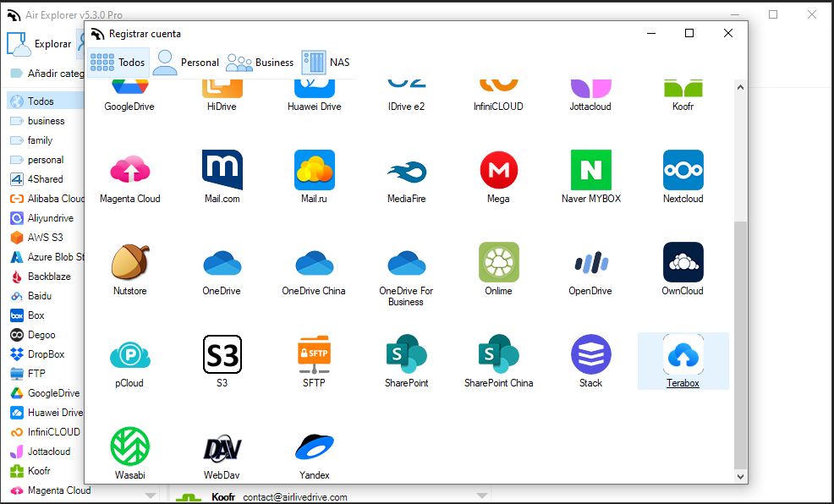
Task: Select the Nutstore acorn icon
Action: 129,262
